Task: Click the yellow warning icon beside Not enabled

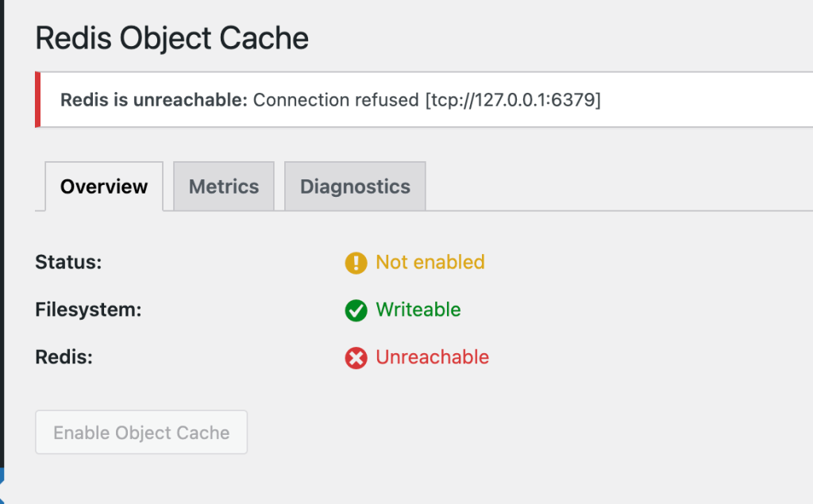Action: tap(356, 263)
